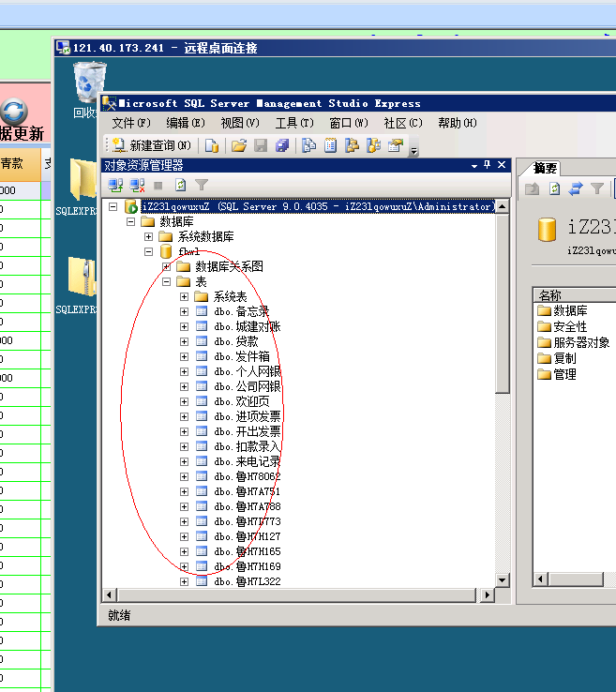Select 复制 folder in summary list
Viewport: 616px width, 692px height.
(557, 358)
